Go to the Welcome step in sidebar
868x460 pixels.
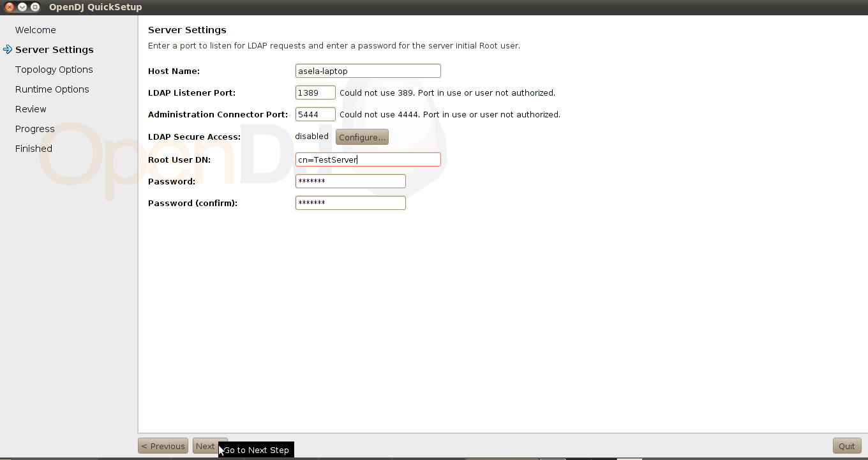coord(36,30)
